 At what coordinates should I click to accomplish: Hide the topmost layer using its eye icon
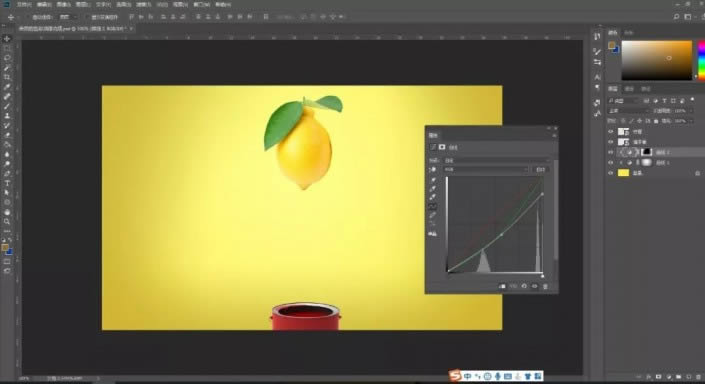tap(611, 132)
